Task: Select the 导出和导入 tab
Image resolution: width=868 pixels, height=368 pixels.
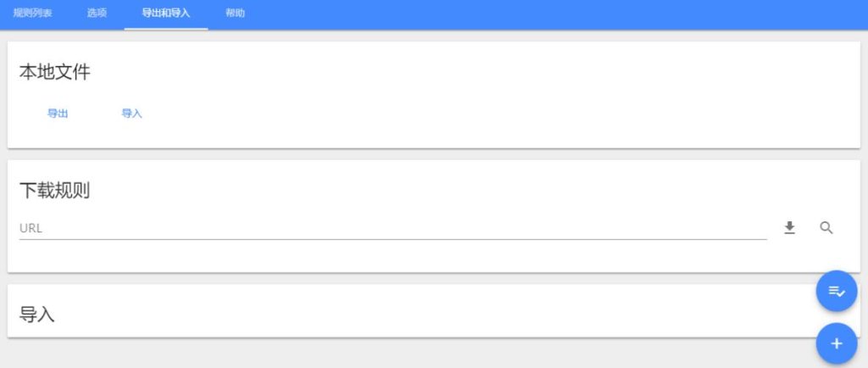Action: coord(166,14)
